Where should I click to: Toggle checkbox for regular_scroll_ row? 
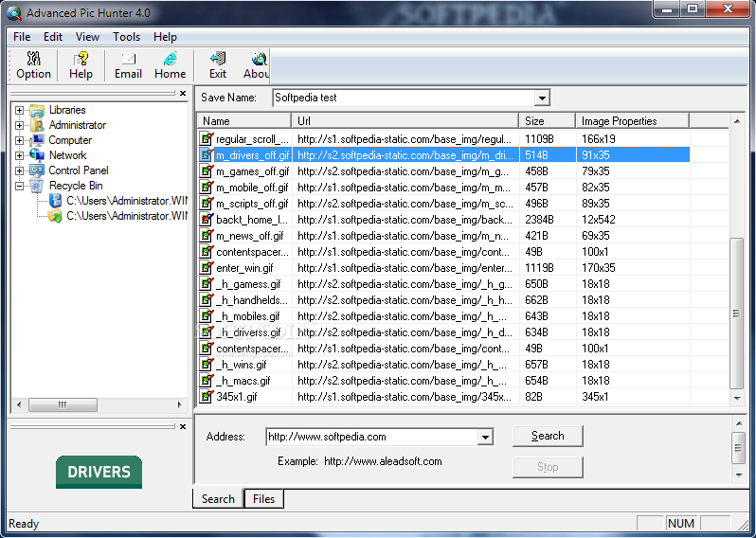pyautogui.click(x=207, y=139)
